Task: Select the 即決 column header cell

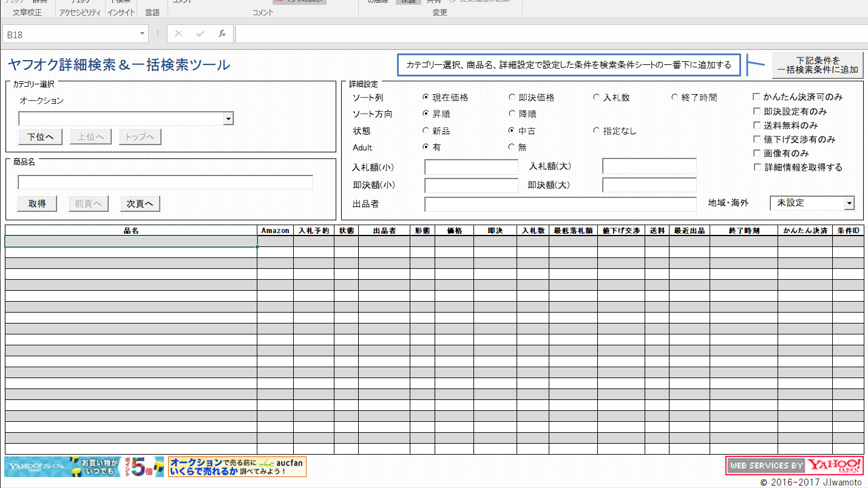Action: pyautogui.click(x=495, y=231)
